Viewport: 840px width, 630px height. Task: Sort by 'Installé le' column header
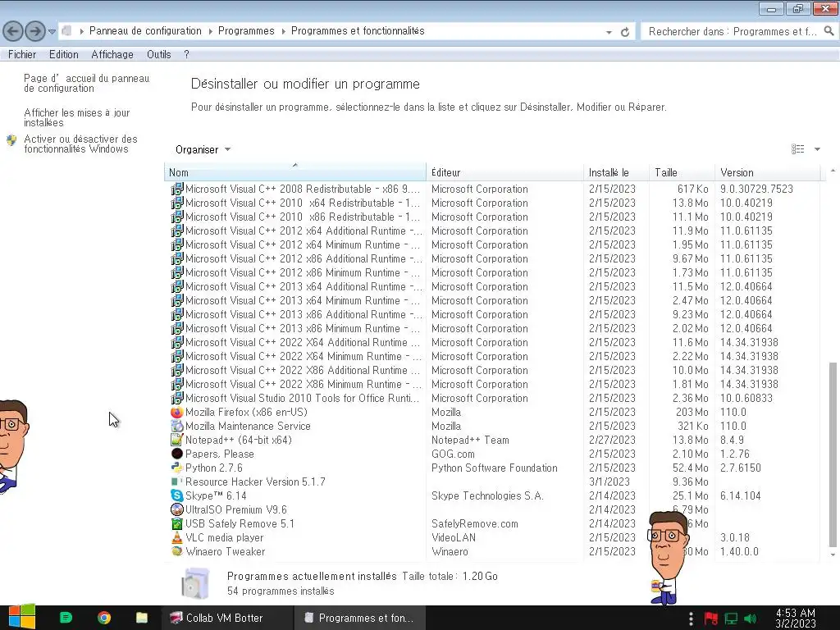pyautogui.click(x=616, y=172)
